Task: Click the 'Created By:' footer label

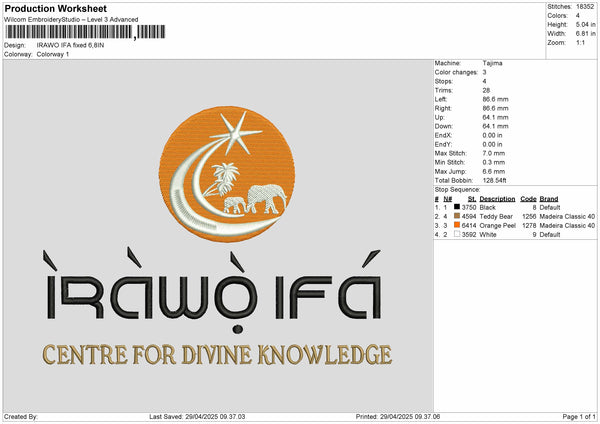Action: 21,416
